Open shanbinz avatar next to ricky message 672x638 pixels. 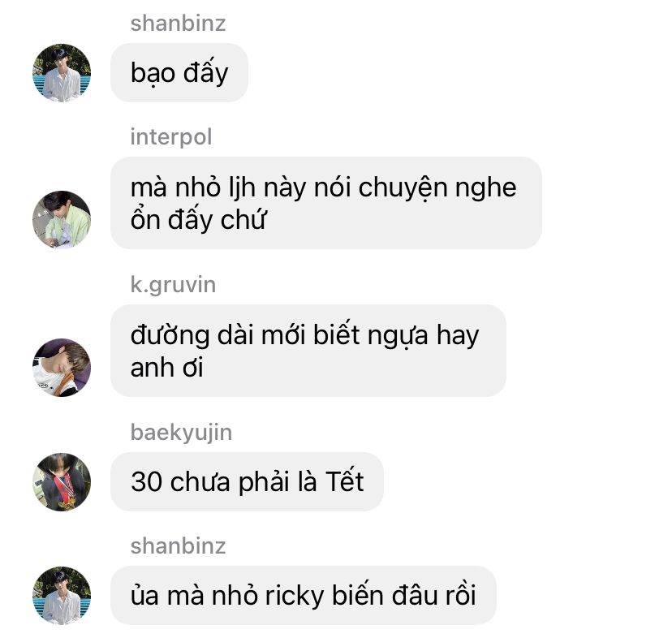62,595
